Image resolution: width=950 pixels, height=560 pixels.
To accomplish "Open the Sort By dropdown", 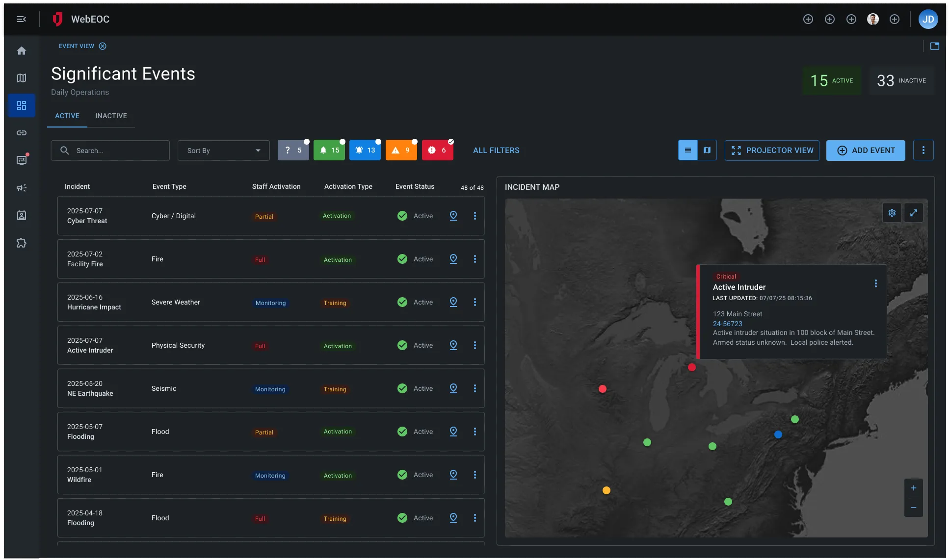I will click(x=223, y=151).
